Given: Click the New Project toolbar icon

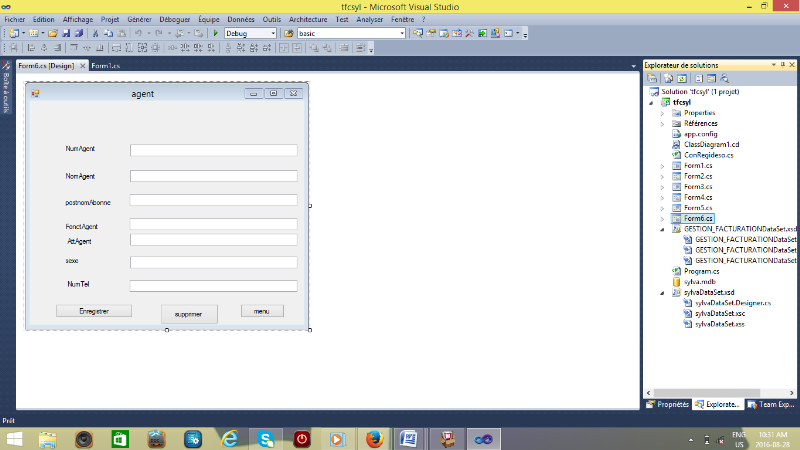Looking at the screenshot, I should pyautogui.click(x=14, y=33).
